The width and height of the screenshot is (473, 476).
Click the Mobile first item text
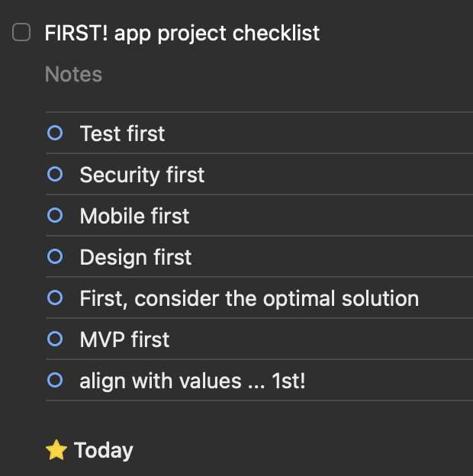pos(134,217)
